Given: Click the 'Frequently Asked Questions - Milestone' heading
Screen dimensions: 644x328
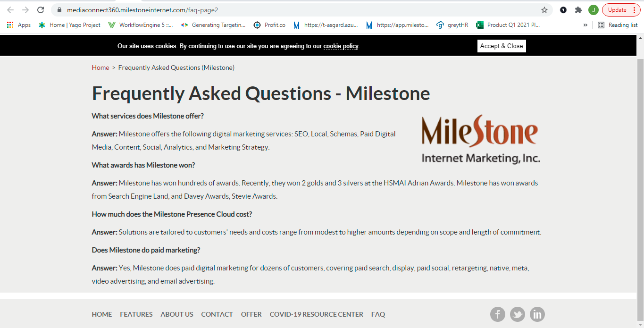Looking at the screenshot, I should (261, 93).
